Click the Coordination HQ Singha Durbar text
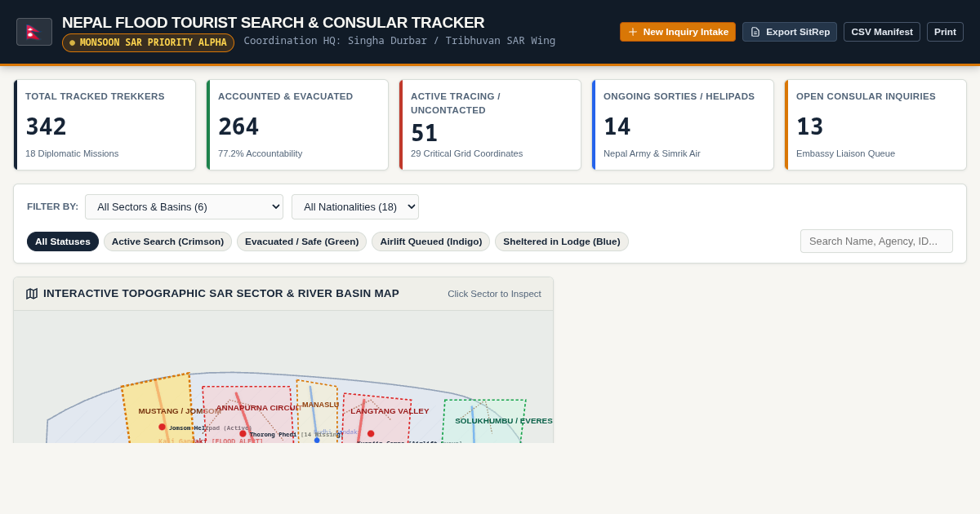Image resolution: width=980 pixels, height=514 pixels. [x=399, y=41]
